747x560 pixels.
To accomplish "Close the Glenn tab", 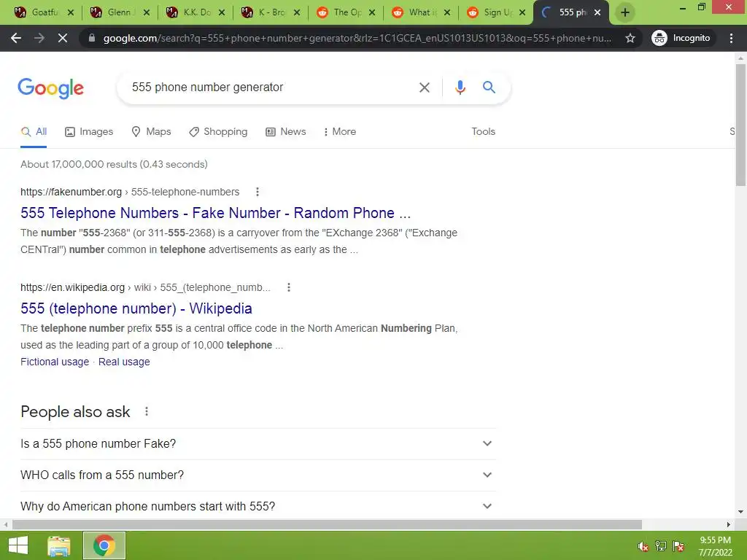I will [146, 12].
